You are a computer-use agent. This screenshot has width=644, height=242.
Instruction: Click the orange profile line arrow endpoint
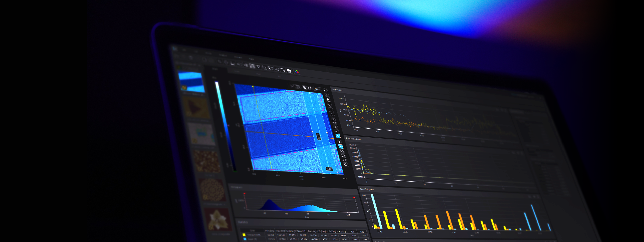[333, 138]
